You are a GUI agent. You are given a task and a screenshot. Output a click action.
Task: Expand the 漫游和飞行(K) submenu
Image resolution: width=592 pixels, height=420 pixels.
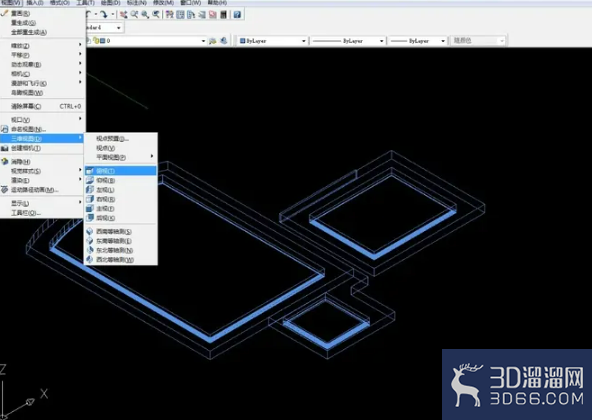point(42,83)
